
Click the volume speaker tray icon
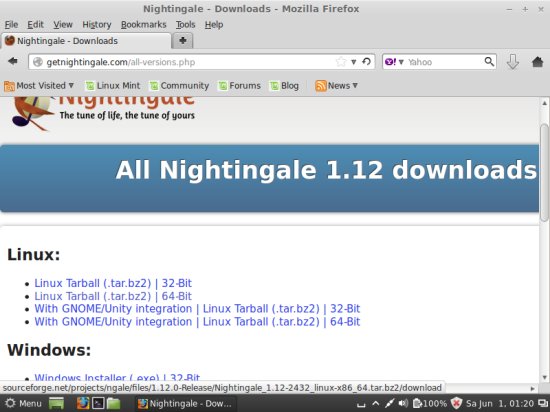[x=403, y=403]
